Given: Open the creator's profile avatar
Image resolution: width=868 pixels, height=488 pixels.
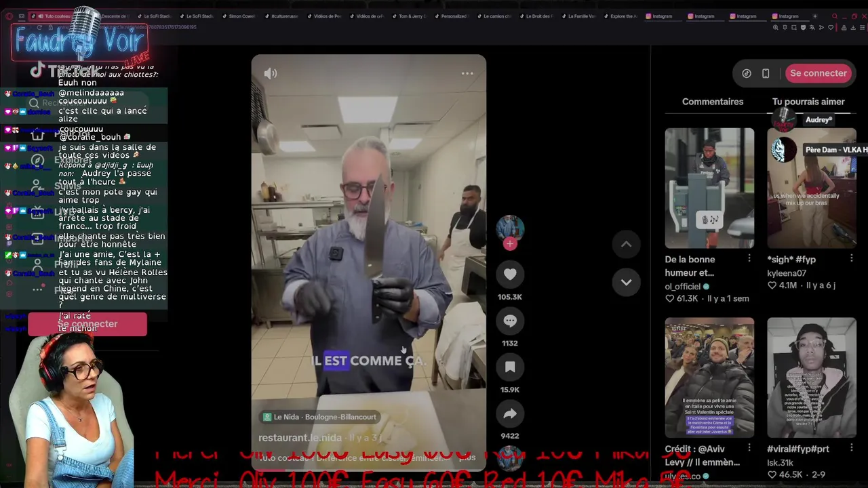Looking at the screenshot, I should (510, 228).
